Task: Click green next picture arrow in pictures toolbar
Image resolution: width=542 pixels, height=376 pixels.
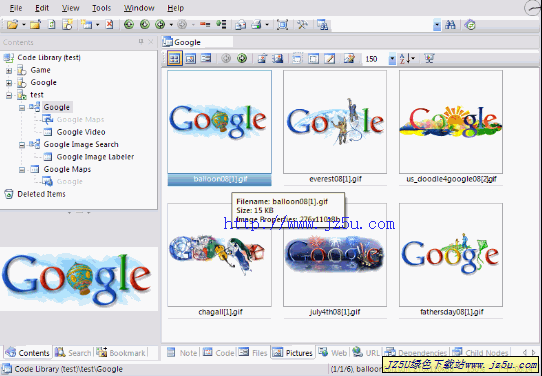Action: 242,58
